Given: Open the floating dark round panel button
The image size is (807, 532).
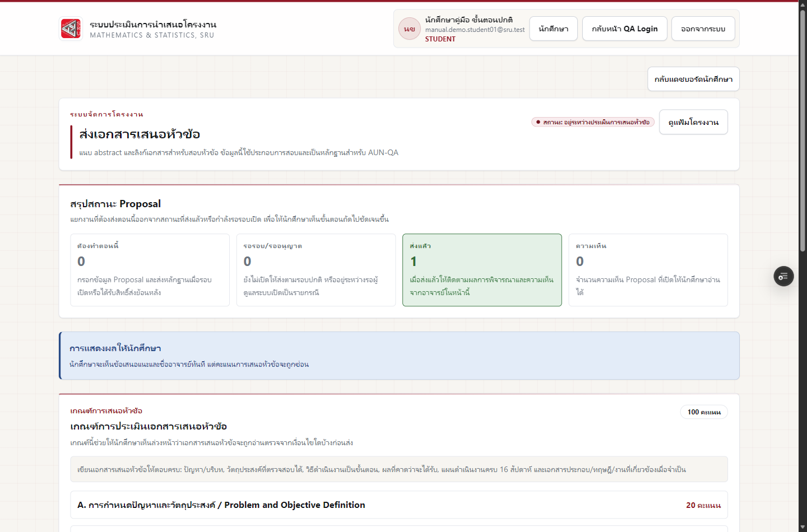Looking at the screenshot, I should (x=783, y=276).
